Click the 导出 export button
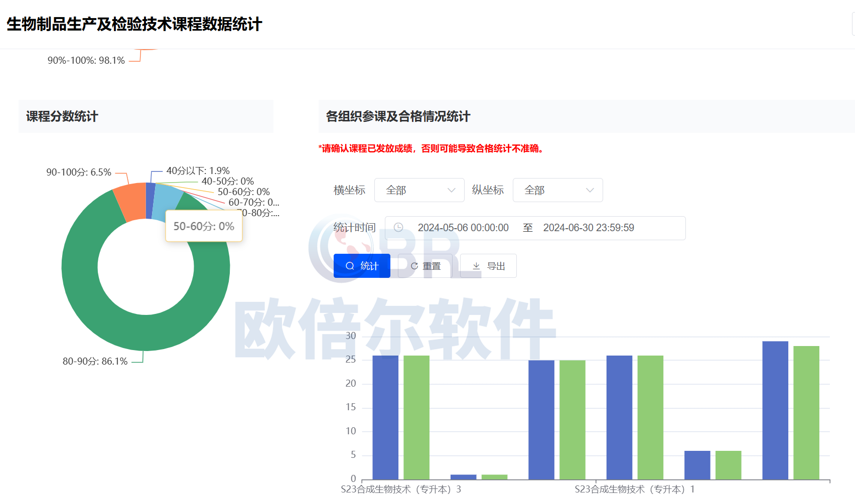Screen dimensions: 855x504 click(488, 266)
